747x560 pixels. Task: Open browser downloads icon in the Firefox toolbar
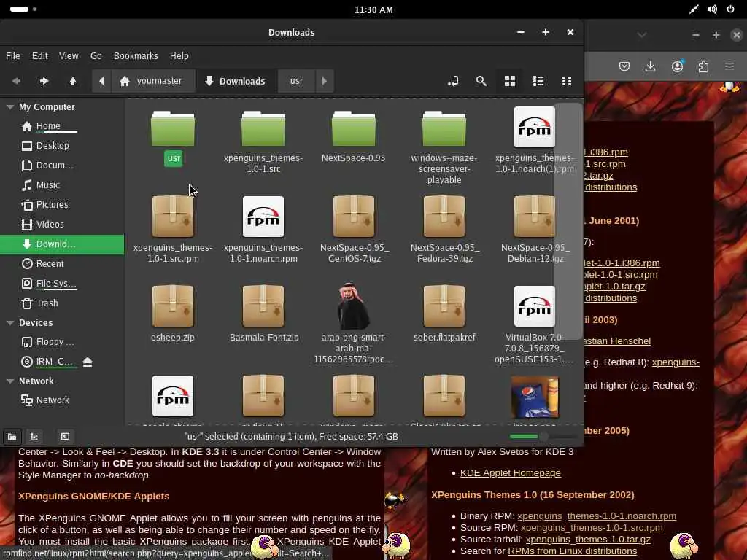coord(650,66)
